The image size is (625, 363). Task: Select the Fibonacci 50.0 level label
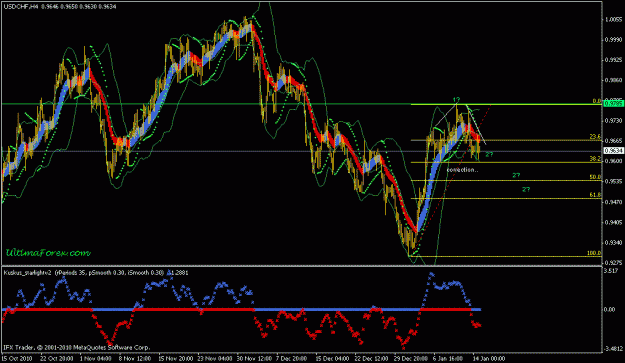click(x=595, y=177)
